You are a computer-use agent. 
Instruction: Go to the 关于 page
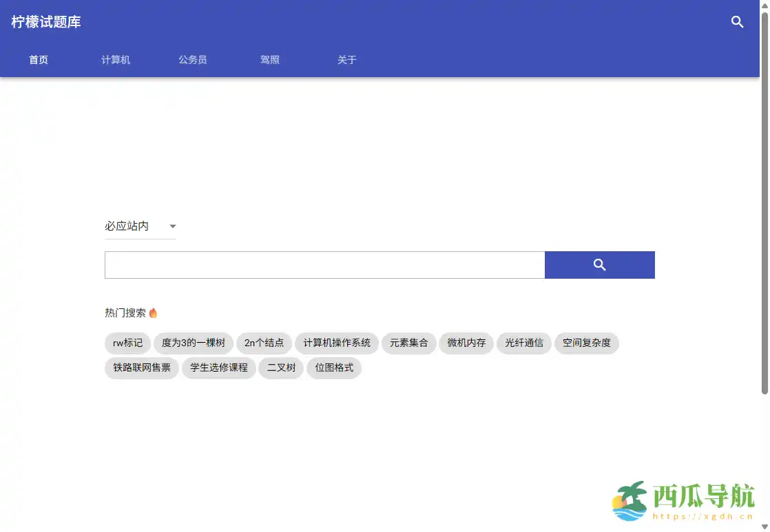[x=346, y=60]
